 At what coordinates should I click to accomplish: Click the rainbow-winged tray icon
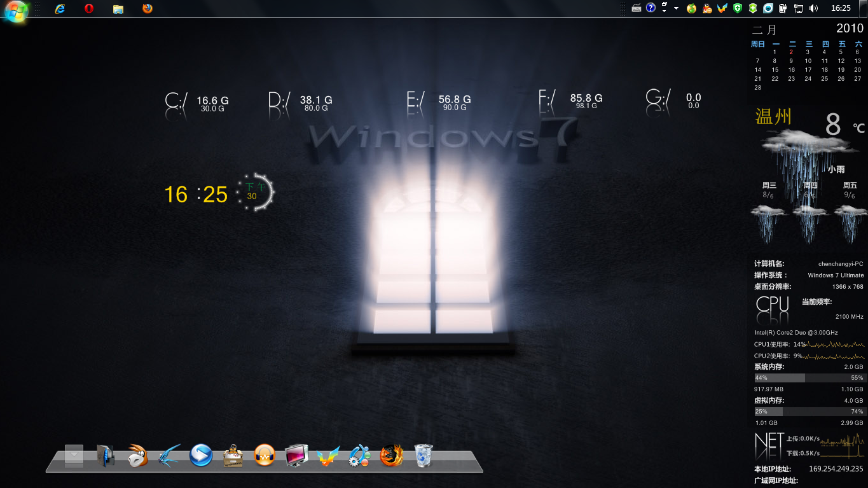(722, 8)
